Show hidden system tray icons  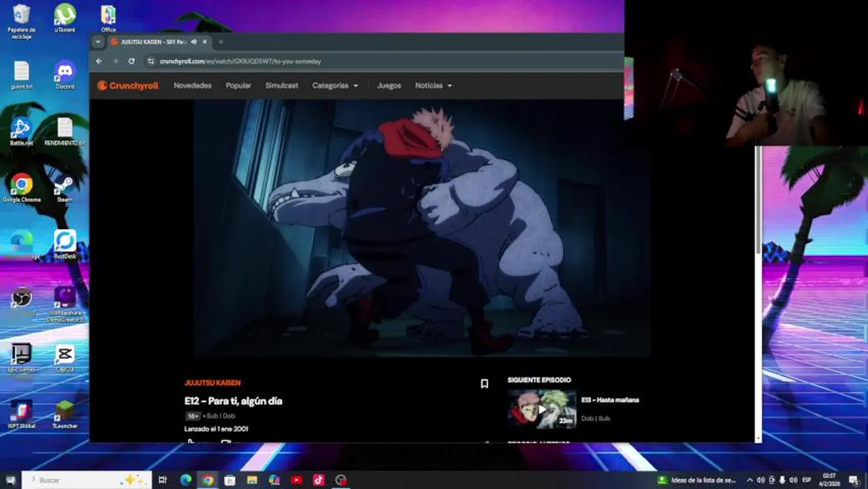[x=750, y=480]
